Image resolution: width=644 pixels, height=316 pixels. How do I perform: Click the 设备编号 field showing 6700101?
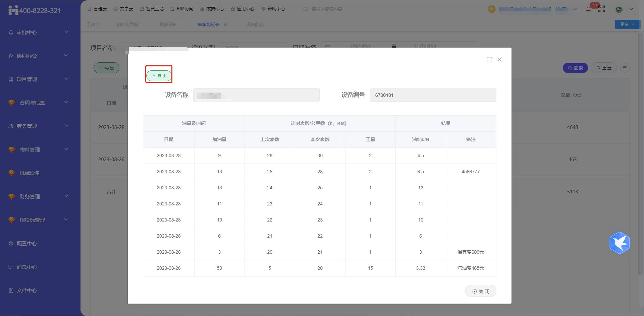(433, 95)
